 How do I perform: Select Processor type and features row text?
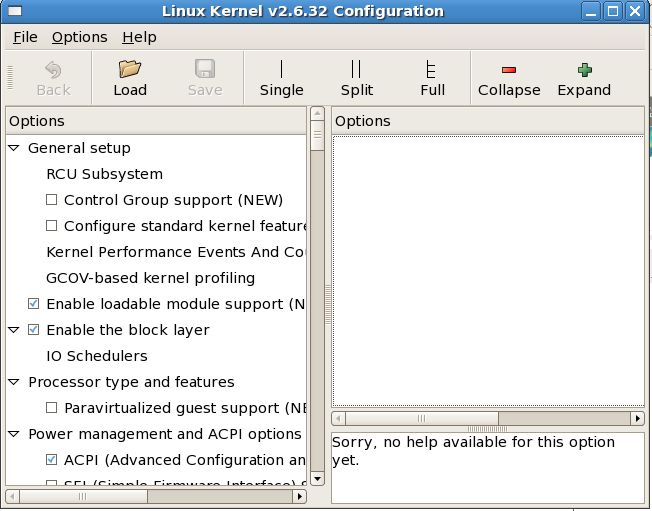pyautogui.click(x=131, y=382)
